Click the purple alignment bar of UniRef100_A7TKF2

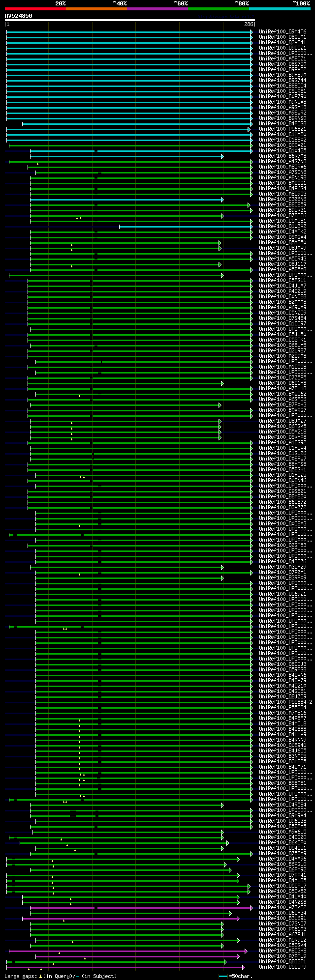tap(141, 908)
